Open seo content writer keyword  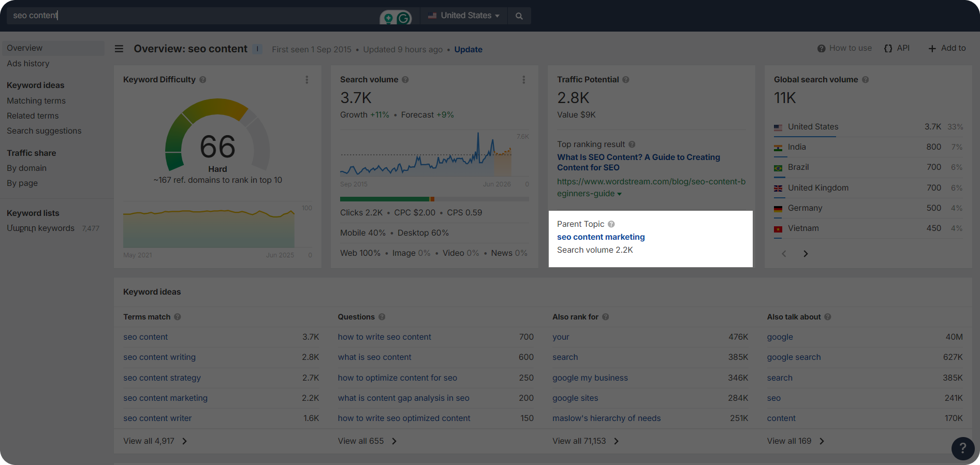coord(157,418)
